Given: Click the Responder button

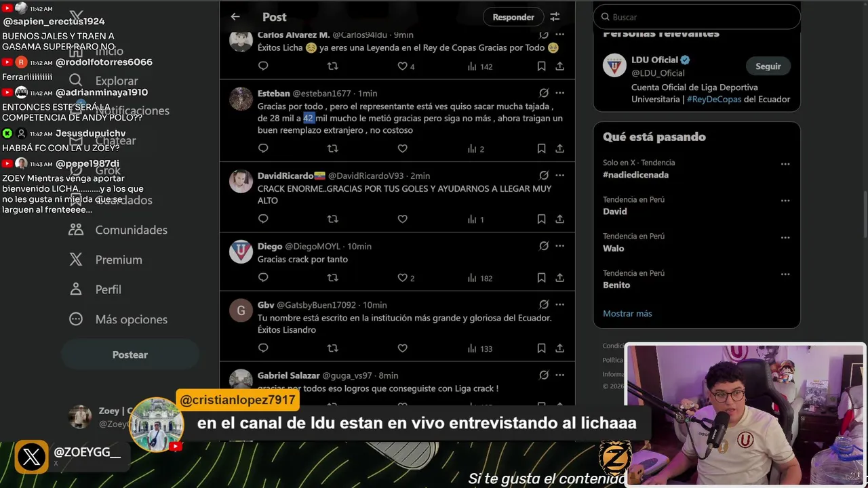Looking at the screenshot, I should point(513,17).
